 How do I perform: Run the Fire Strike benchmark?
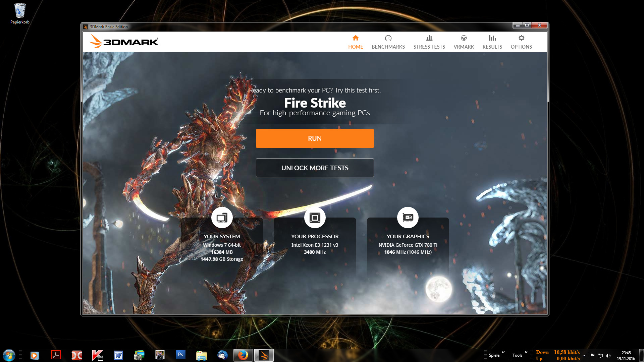315,138
